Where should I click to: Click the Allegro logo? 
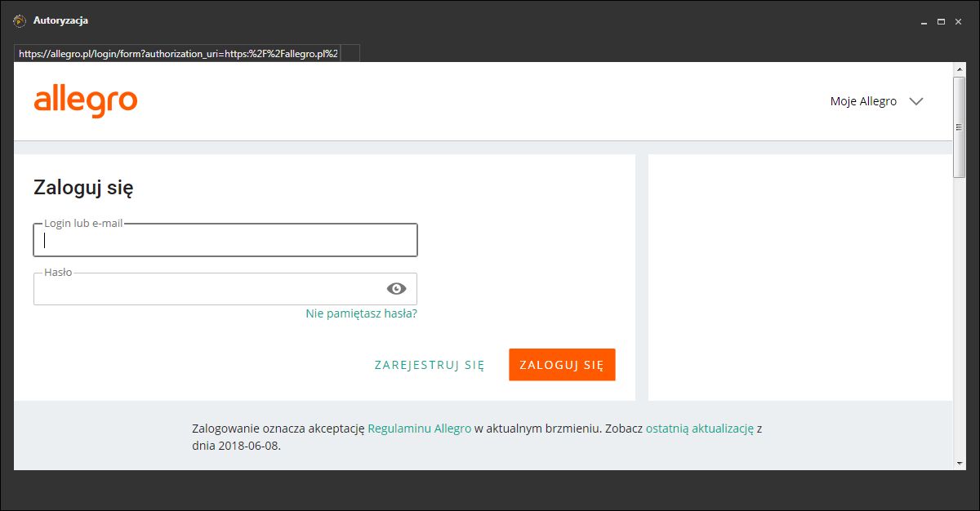86,101
